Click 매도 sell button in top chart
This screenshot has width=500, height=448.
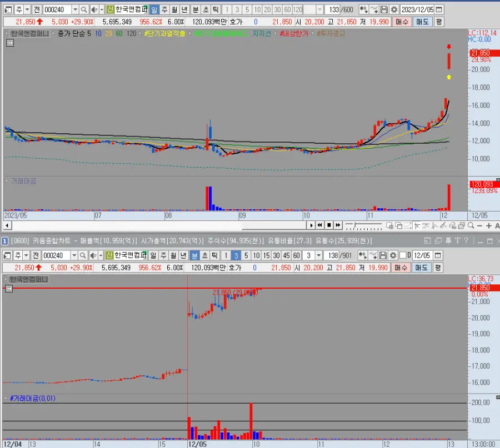[422, 22]
